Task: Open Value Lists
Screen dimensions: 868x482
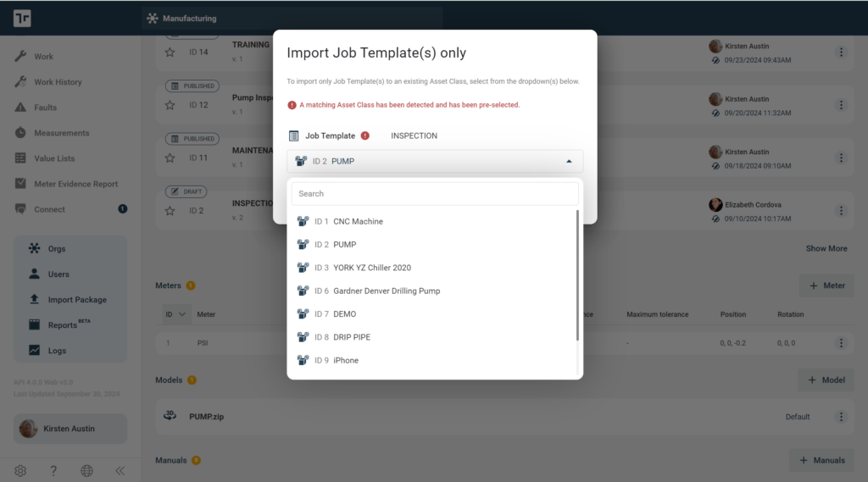Action: click(x=54, y=158)
